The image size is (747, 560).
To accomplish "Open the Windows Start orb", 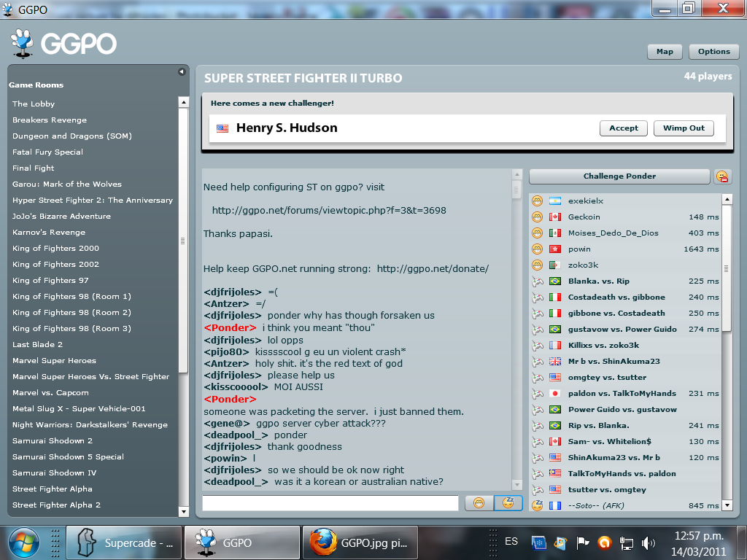I will 24,542.
